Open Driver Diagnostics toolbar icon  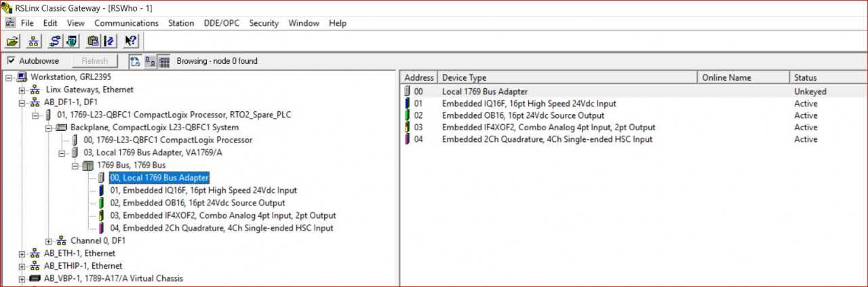(x=71, y=41)
